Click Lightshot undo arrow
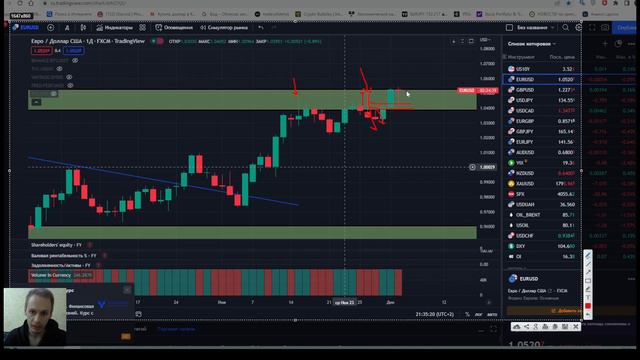Image resolution: width=640 pixels, height=360 pixels. point(588,314)
